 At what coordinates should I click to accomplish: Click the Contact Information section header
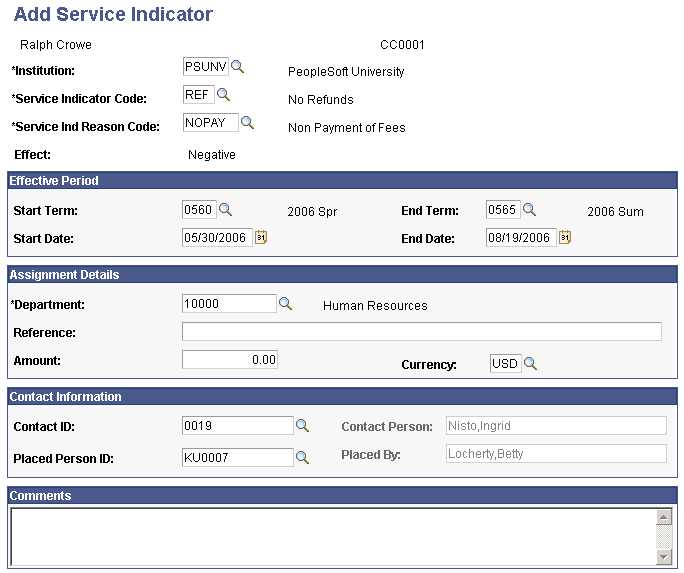342,396
